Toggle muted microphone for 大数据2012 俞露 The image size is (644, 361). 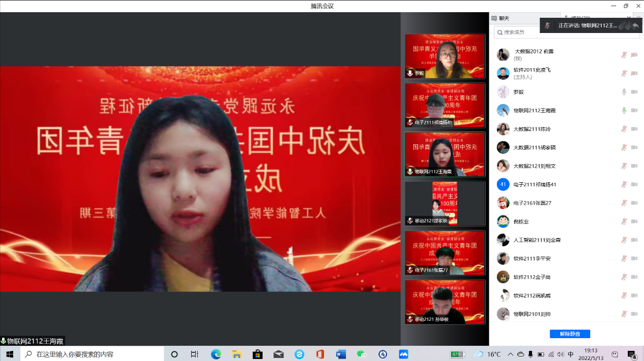(x=624, y=55)
